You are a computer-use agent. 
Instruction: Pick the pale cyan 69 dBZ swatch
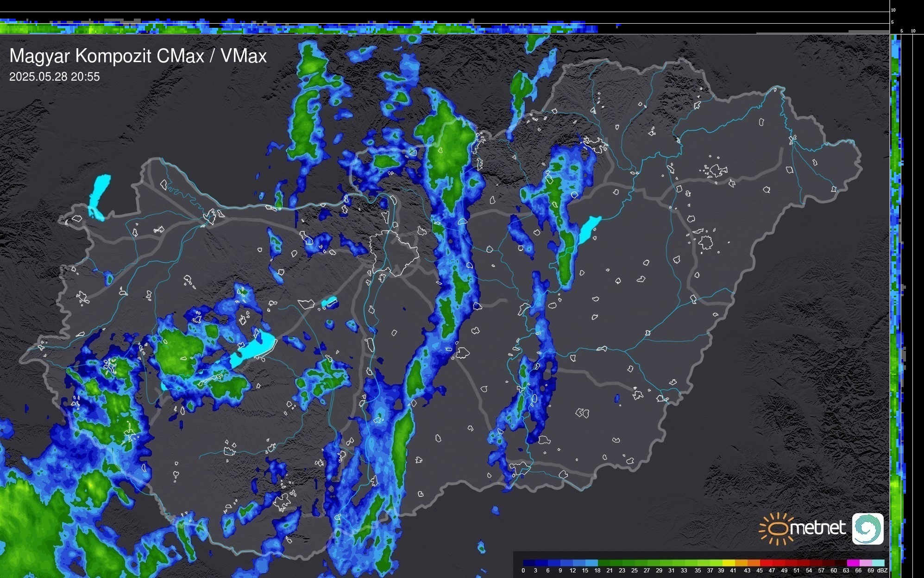coord(878,563)
